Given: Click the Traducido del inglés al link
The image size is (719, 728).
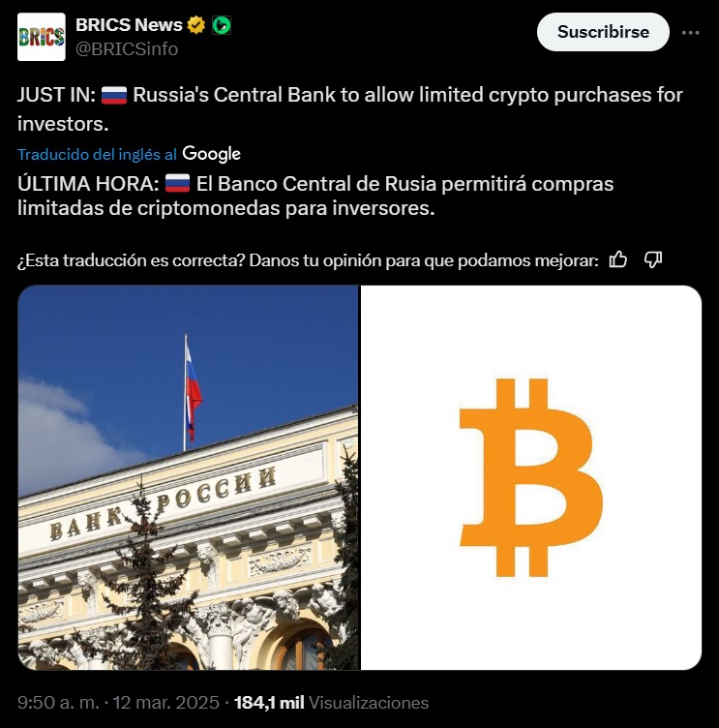Looking at the screenshot, I should [x=97, y=154].
